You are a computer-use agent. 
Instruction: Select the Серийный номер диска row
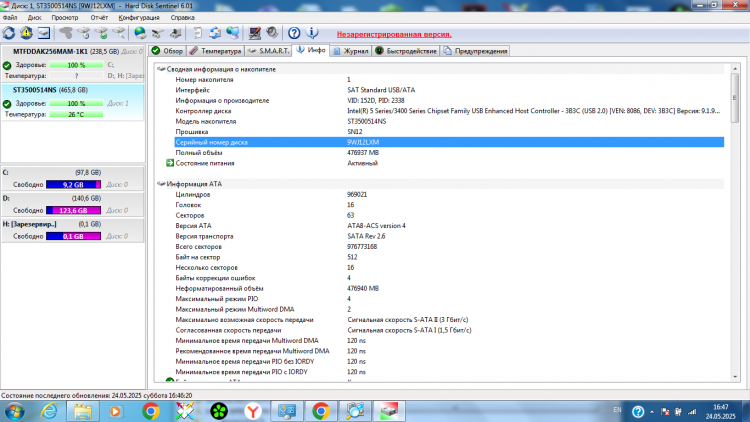coord(449,142)
